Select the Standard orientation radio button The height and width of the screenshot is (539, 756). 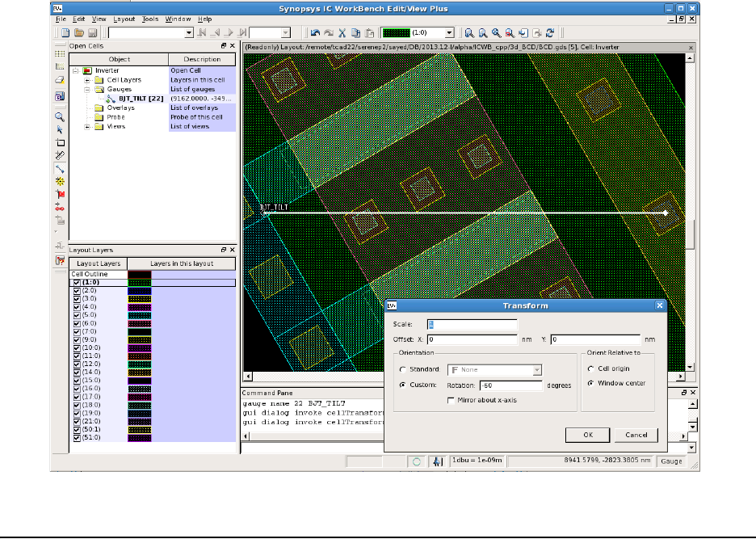click(404, 370)
